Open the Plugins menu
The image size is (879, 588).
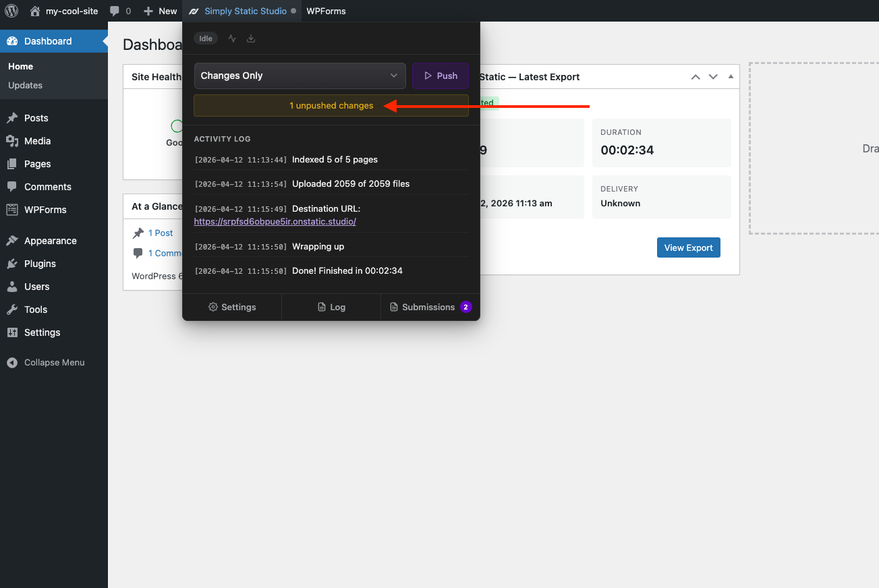tap(54, 264)
